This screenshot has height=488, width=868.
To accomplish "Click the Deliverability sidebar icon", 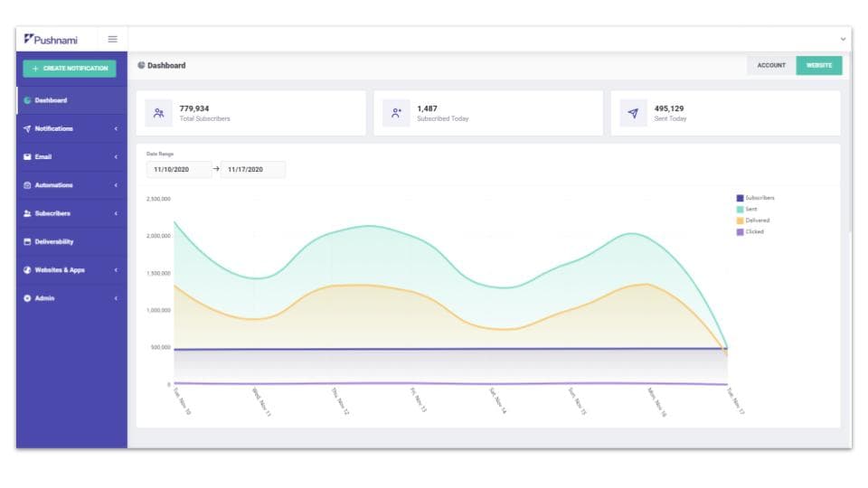I will pos(27,242).
